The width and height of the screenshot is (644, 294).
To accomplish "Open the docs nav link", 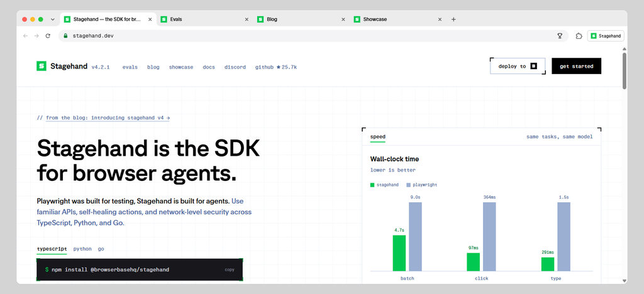I will (x=209, y=67).
